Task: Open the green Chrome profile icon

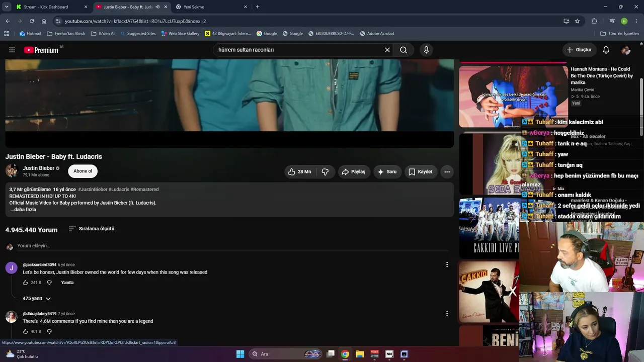Action: [624, 21]
